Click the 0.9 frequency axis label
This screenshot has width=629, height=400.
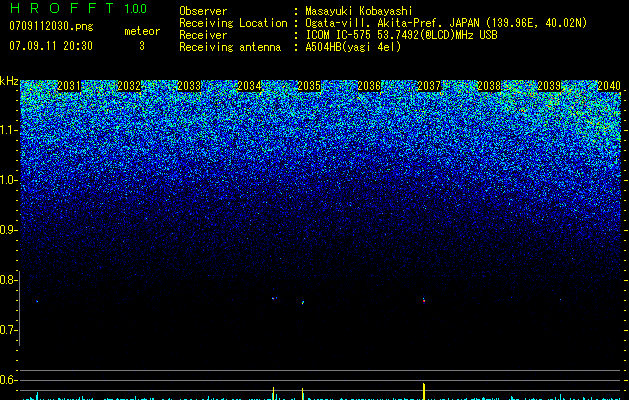tap(8, 230)
